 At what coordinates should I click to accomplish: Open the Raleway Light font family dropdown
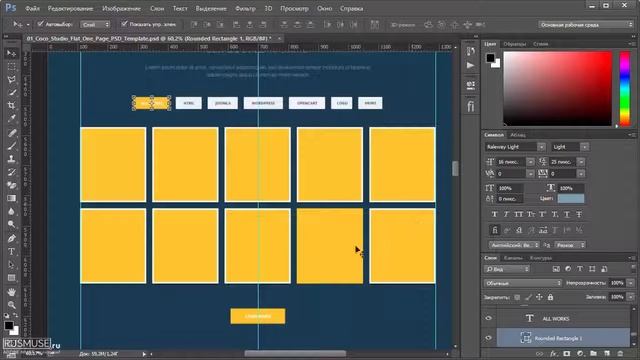[x=541, y=147]
